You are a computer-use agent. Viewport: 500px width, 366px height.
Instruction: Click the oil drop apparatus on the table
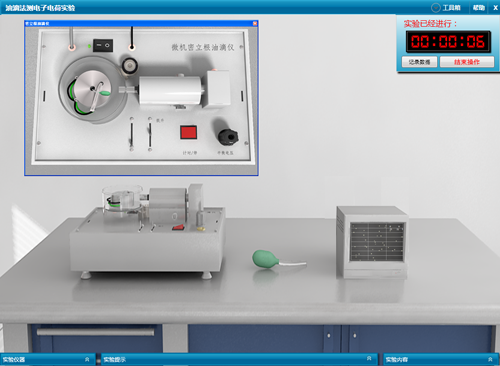[x=147, y=231]
